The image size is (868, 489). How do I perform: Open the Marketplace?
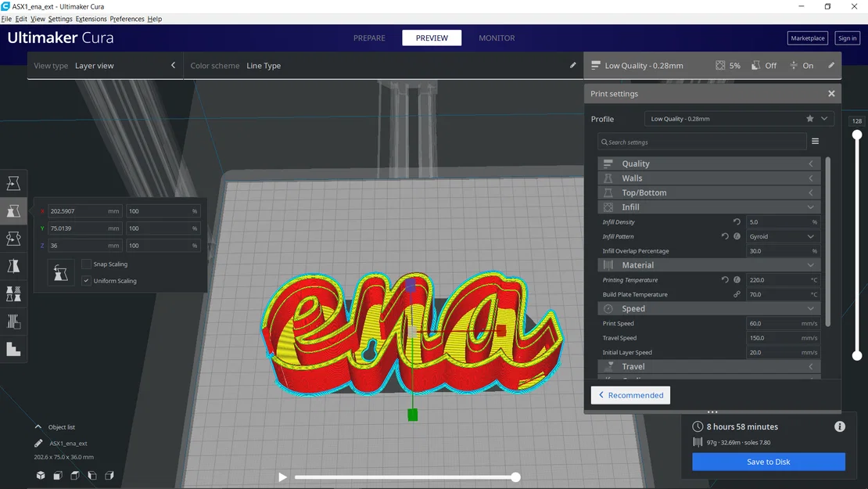pyautogui.click(x=807, y=38)
